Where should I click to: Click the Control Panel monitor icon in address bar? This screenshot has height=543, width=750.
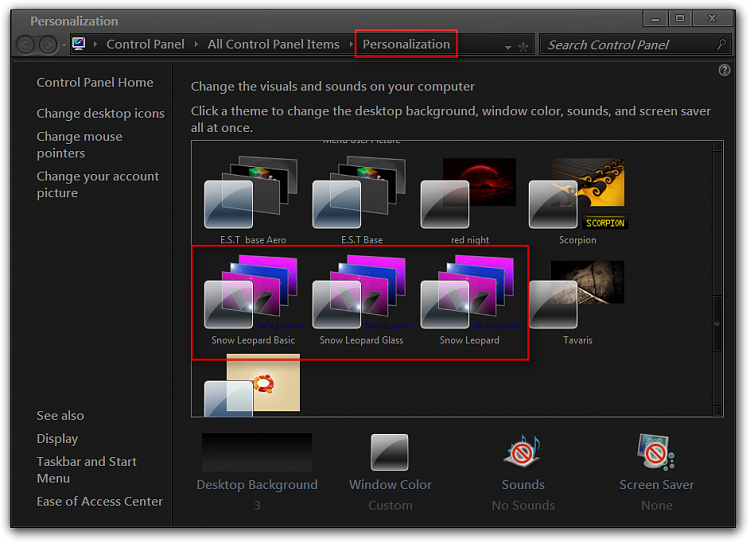click(79, 44)
